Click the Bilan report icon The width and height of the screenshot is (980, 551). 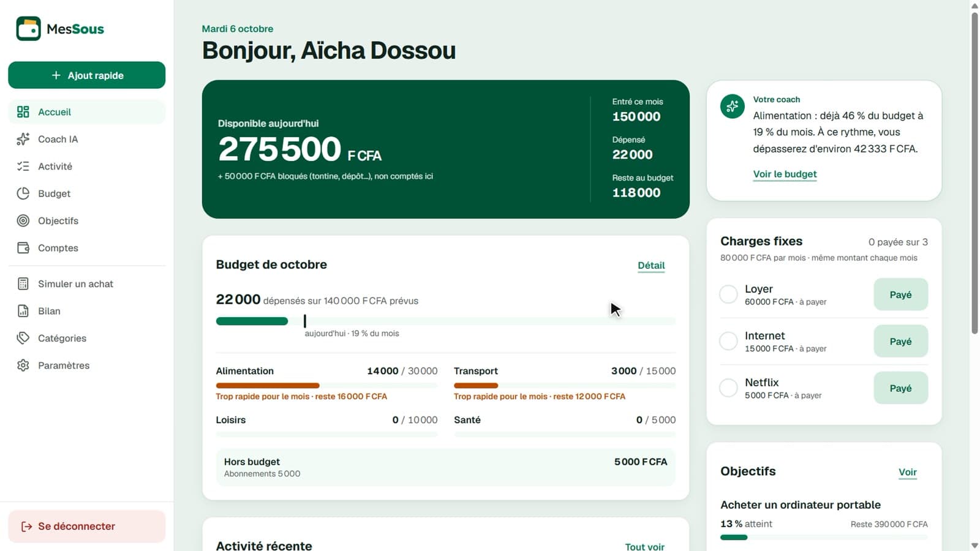pos(23,311)
